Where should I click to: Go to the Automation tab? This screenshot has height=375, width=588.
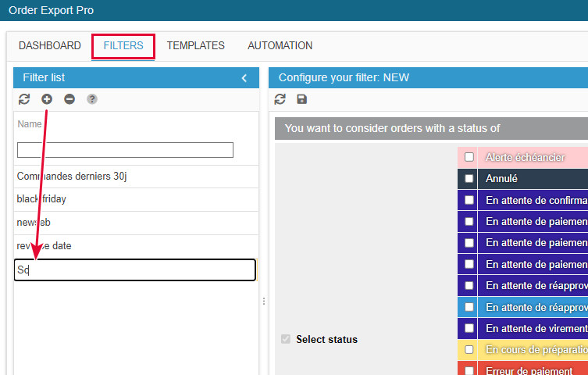coord(280,46)
